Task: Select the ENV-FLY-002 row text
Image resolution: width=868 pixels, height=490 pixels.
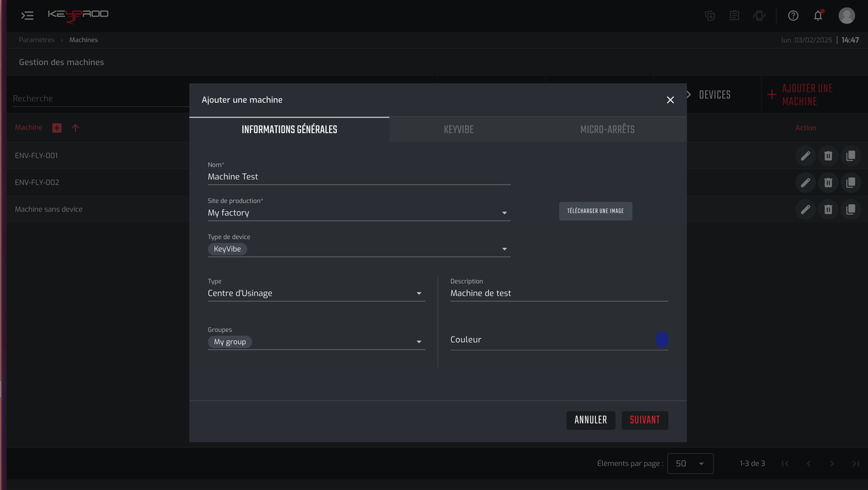Action: pyautogui.click(x=37, y=183)
